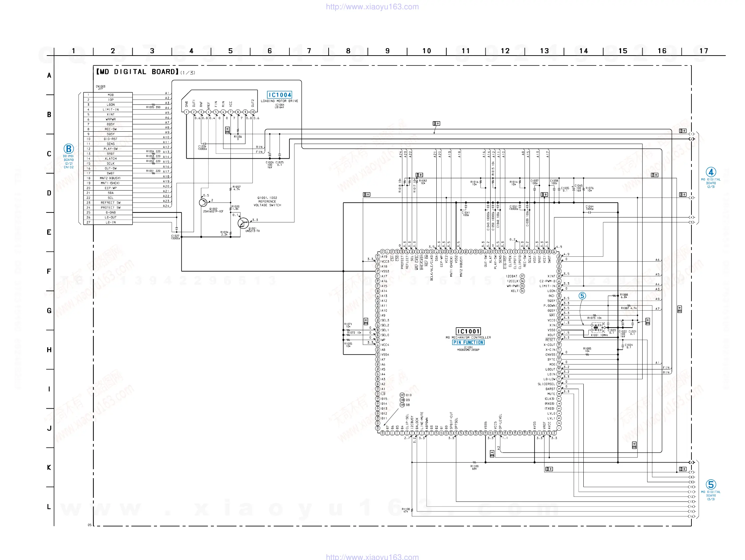Click column header 9 on top ruler
The height and width of the screenshot is (560, 745).
pos(387,51)
